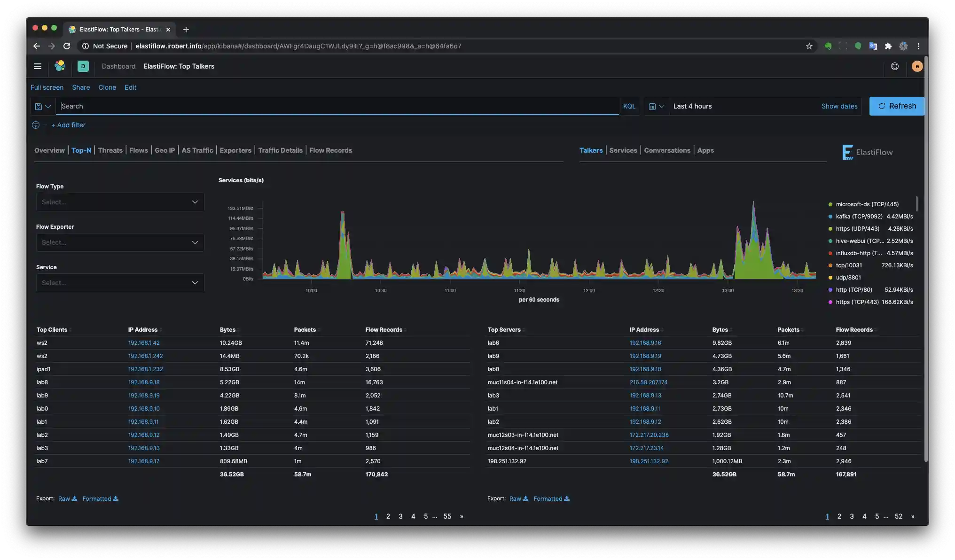Expand the Flow Exporter dropdown
The width and height of the screenshot is (955, 560).
click(120, 242)
